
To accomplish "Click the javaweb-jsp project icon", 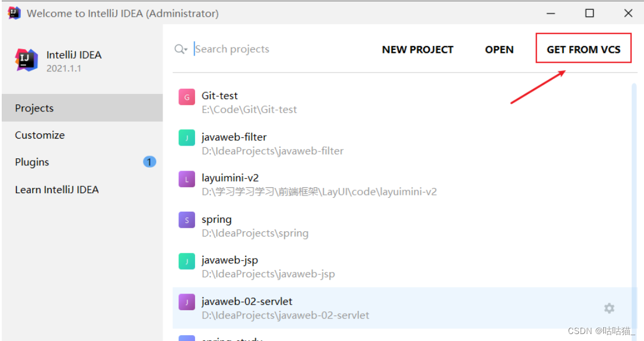I will click(186, 261).
